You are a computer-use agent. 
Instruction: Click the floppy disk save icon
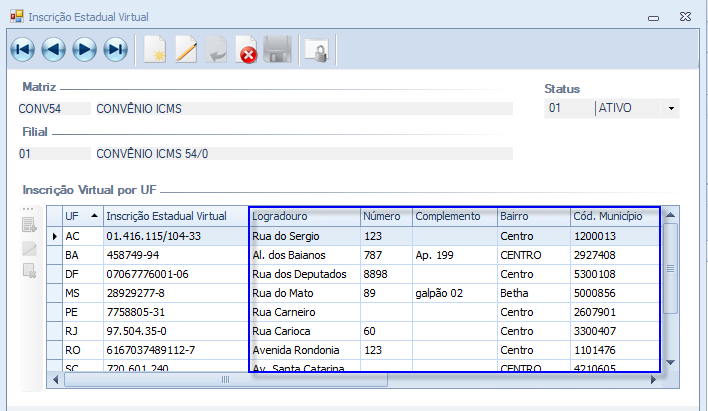pos(278,50)
